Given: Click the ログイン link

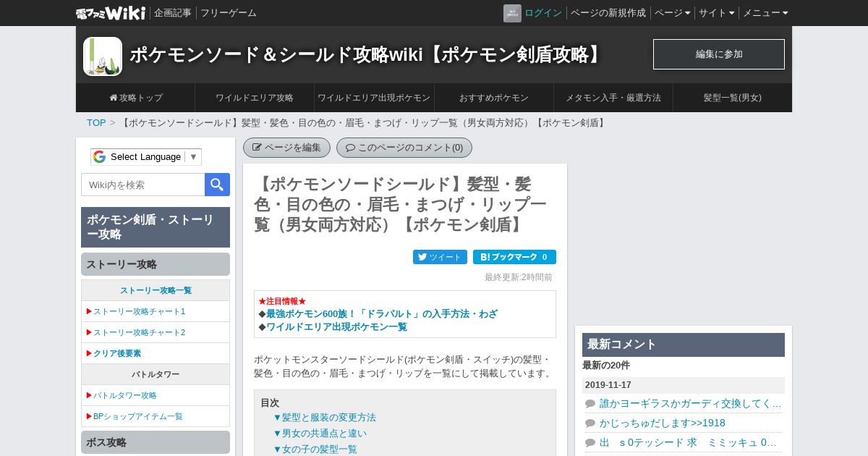Looking at the screenshot, I should pos(543,13).
